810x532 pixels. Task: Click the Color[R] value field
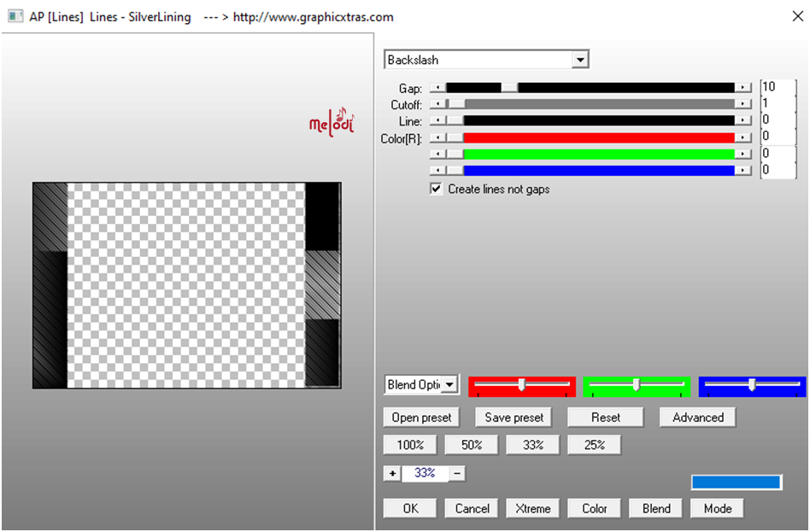(x=778, y=137)
